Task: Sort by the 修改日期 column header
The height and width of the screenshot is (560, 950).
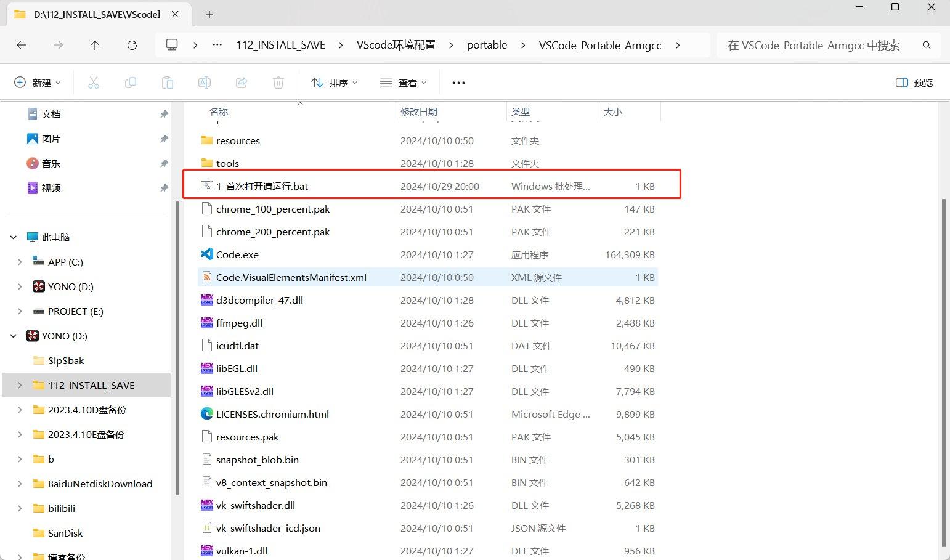Action: click(419, 112)
